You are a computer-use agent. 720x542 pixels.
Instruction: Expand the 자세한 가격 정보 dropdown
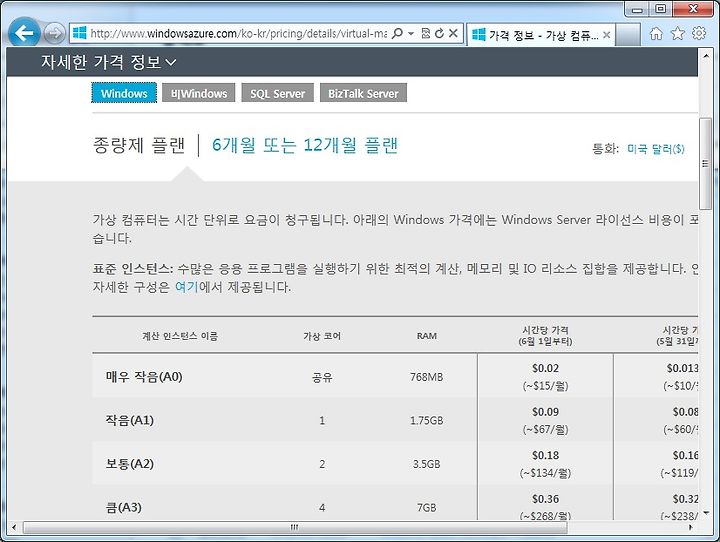pos(109,62)
